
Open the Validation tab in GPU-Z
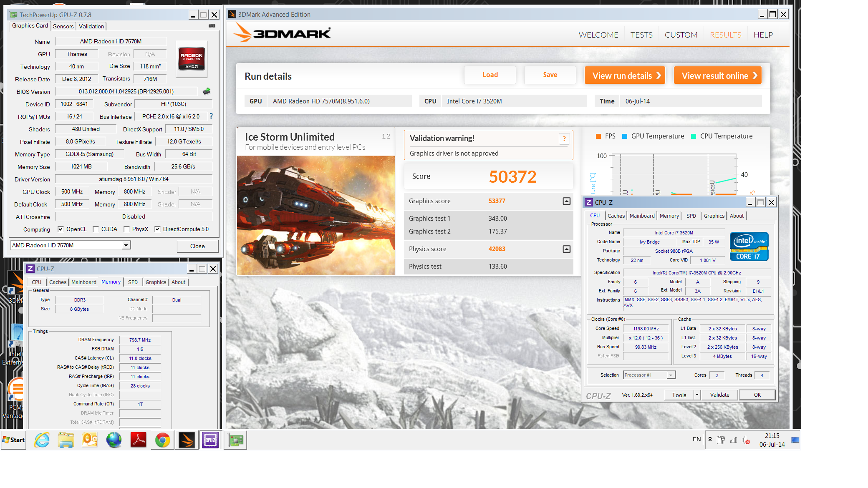[x=91, y=26]
